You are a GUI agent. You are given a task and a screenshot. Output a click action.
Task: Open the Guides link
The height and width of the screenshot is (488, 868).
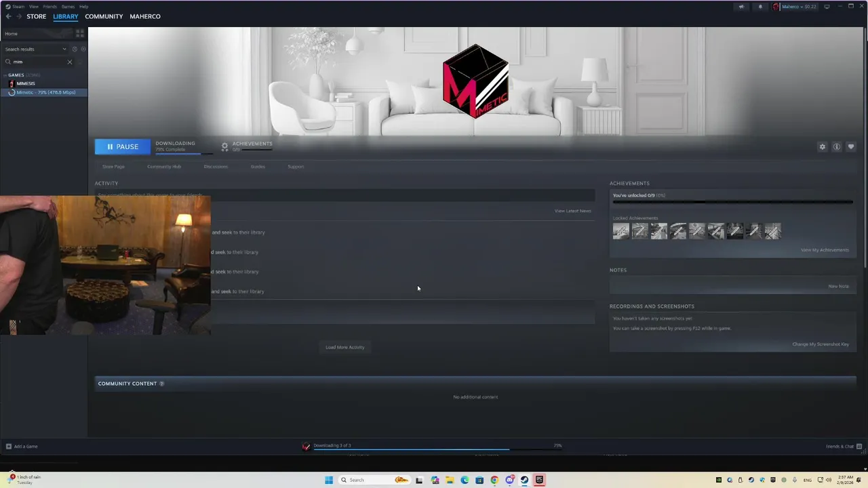coord(258,167)
